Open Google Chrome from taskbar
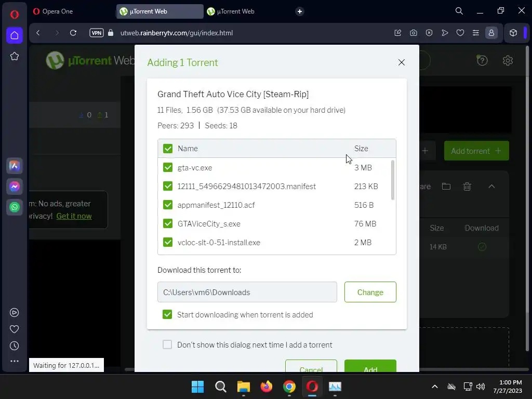The height and width of the screenshot is (399, 532). [x=289, y=387]
